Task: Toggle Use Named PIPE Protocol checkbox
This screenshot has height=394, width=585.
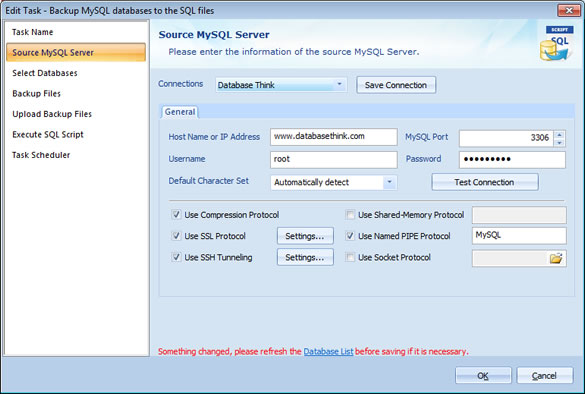Action: coord(350,236)
